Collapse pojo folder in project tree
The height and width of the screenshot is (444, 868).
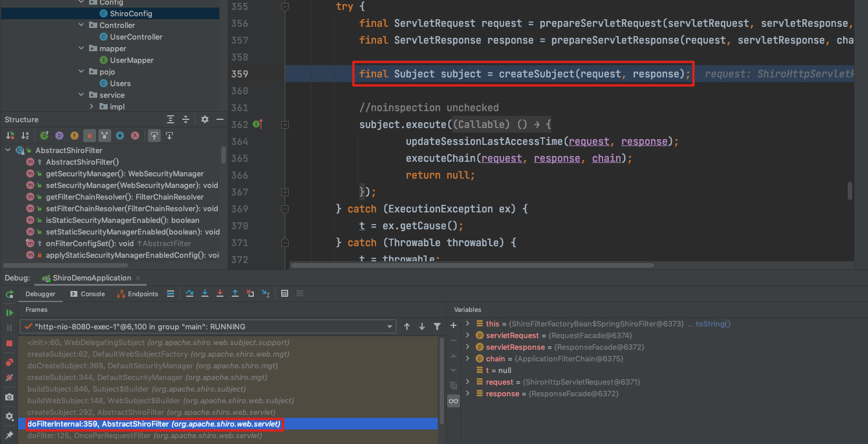coord(81,72)
